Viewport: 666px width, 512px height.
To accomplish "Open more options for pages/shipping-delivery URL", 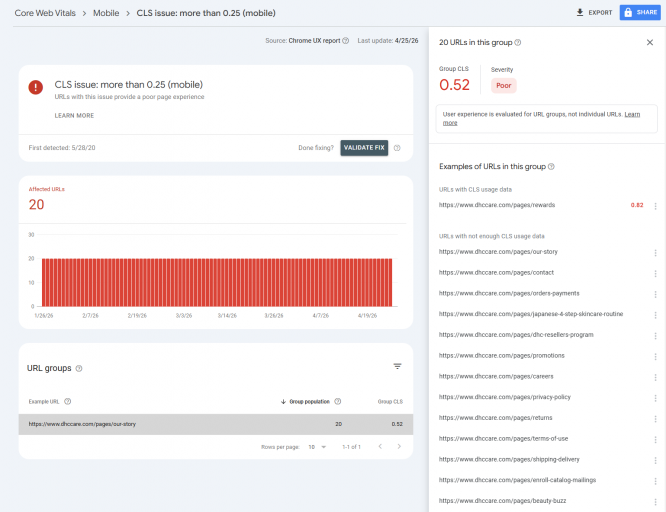I will (655, 461).
